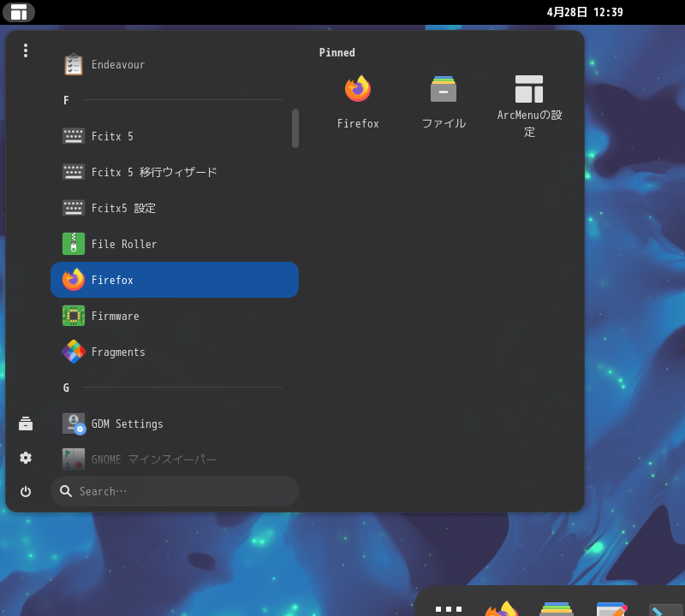Click the power button in ArcMenu sidebar
Viewport: 685px width, 616px height.
[26, 492]
